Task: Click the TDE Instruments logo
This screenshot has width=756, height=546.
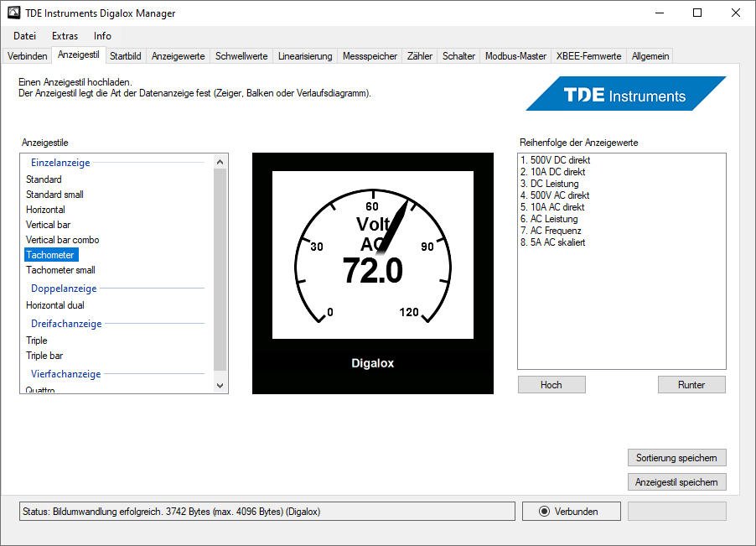Action: pyautogui.click(x=626, y=94)
